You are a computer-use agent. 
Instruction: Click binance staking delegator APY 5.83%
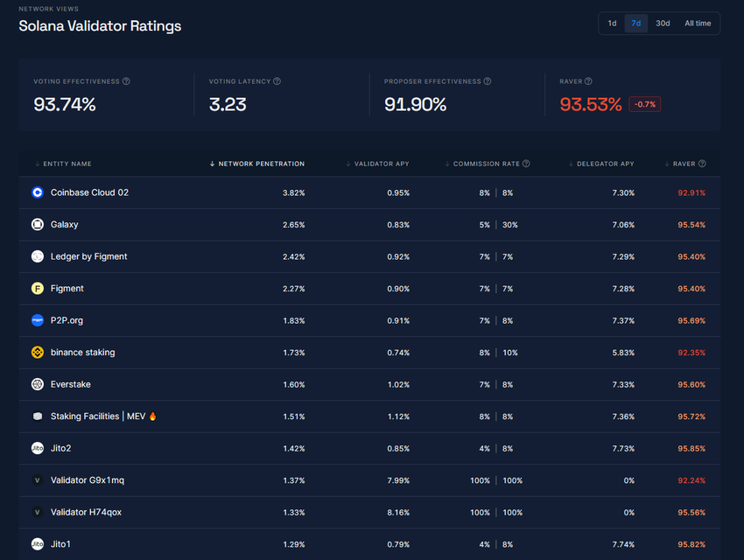[623, 353]
